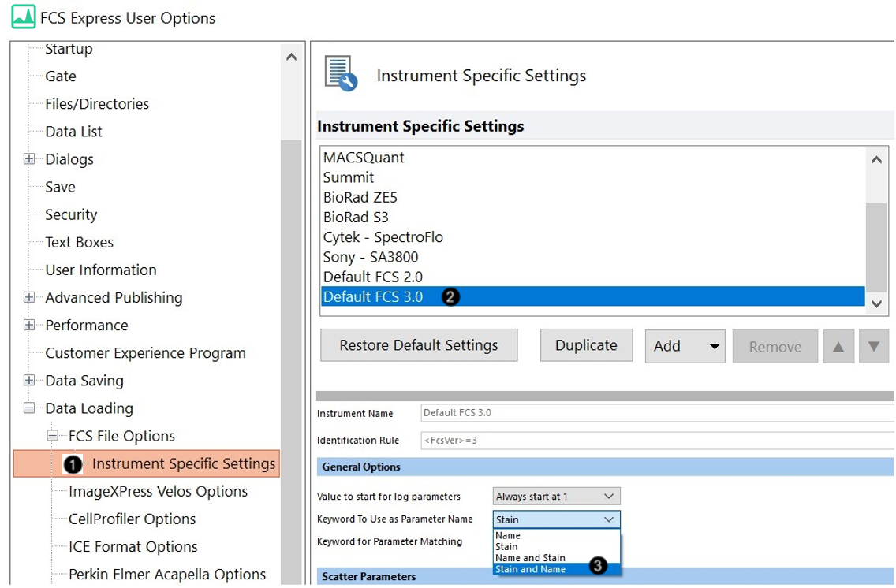Click the Scatter Parameters section header
The width and height of the screenshot is (896, 588).
pyautogui.click(x=605, y=576)
